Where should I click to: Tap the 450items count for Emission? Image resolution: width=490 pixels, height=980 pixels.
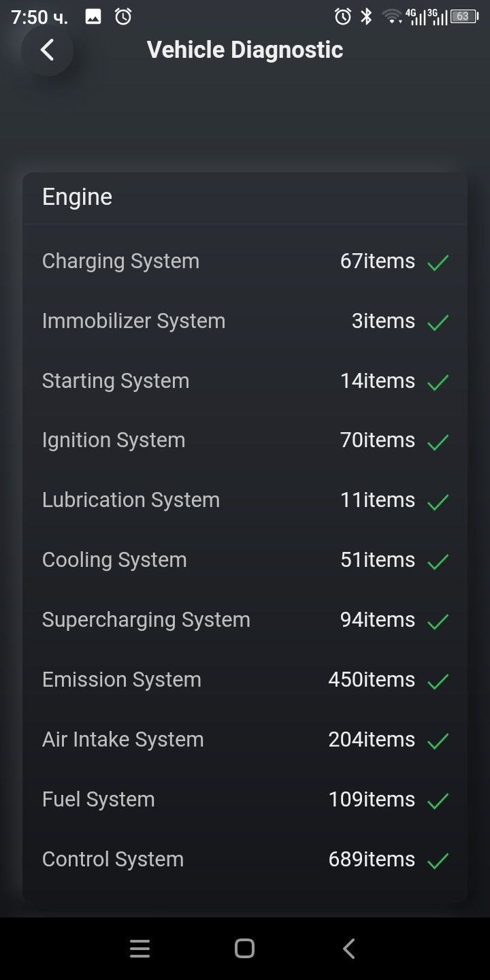point(372,680)
